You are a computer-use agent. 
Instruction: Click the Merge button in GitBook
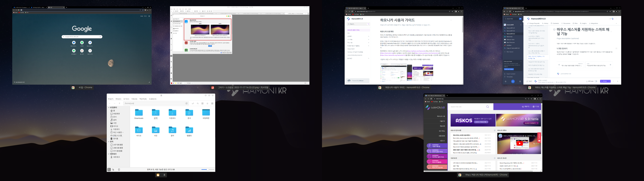[x=604, y=81]
